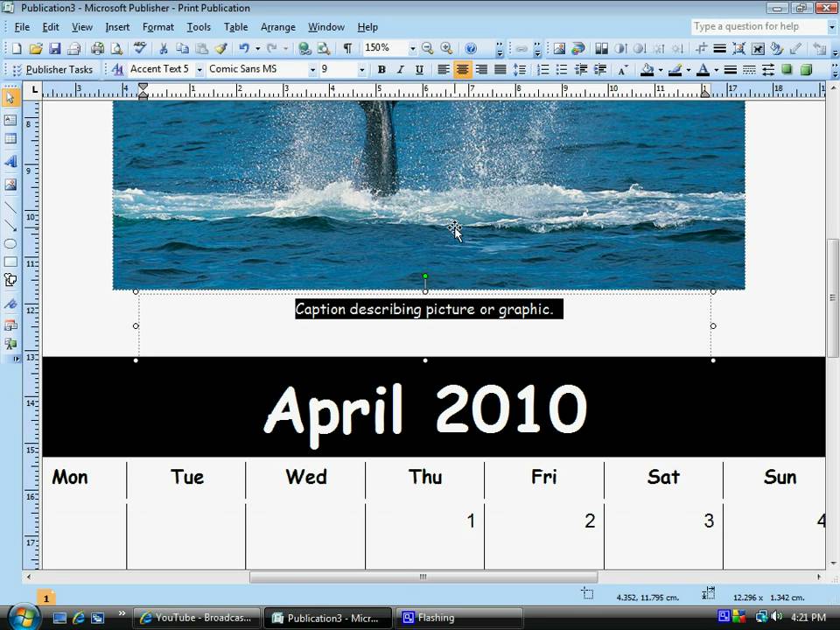The image size is (840, 630).
Task: Click the horizontal scrollbar thumb
Action: pyautogui.click(x=423, y=577)
